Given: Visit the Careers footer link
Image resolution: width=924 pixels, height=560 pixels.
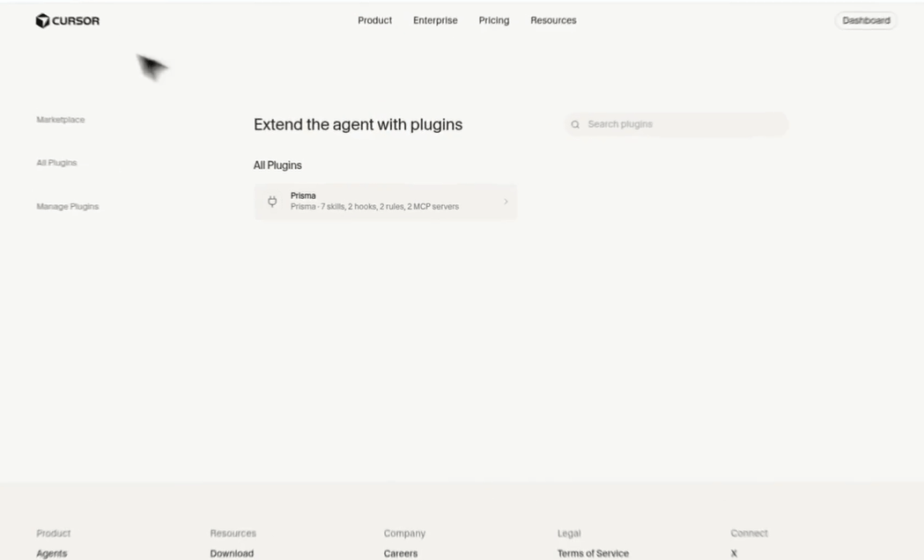Looking at the screenshot, I should pos(401,554).
